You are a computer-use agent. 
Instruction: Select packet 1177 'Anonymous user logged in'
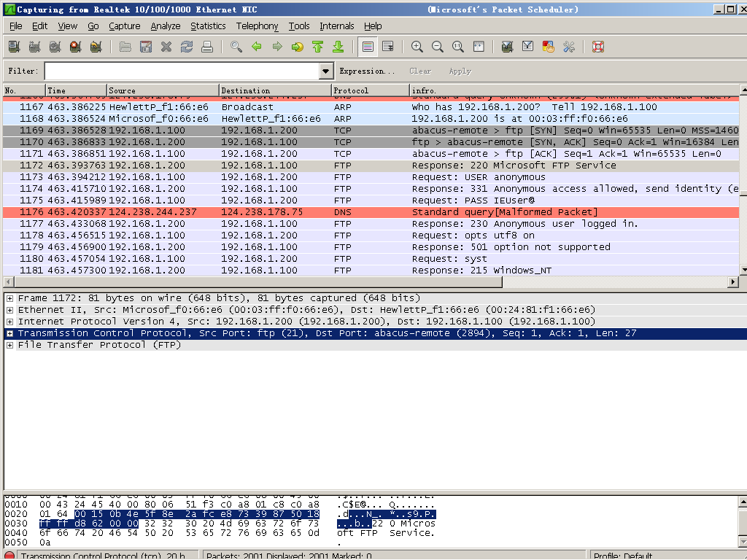[371, 224]
